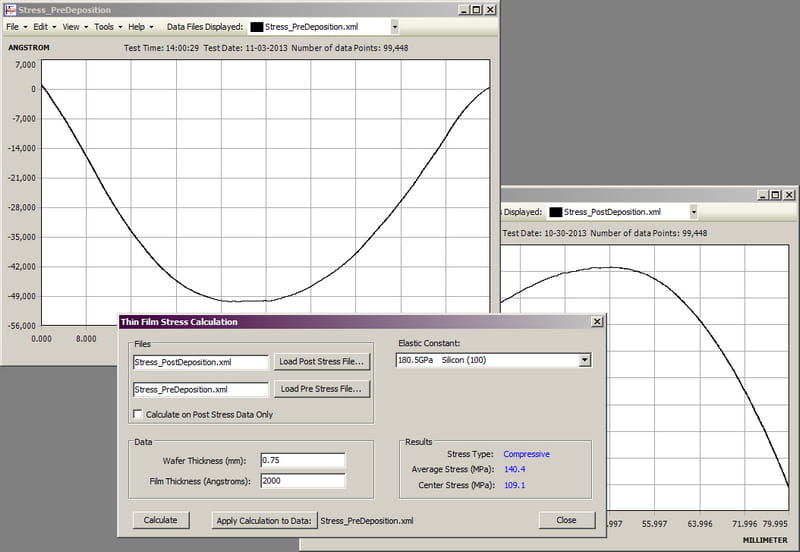Open the Stress_PreDeposition.xml data files dropdown
This screenshot has width=800, height=552.
[x=394, y=27]
